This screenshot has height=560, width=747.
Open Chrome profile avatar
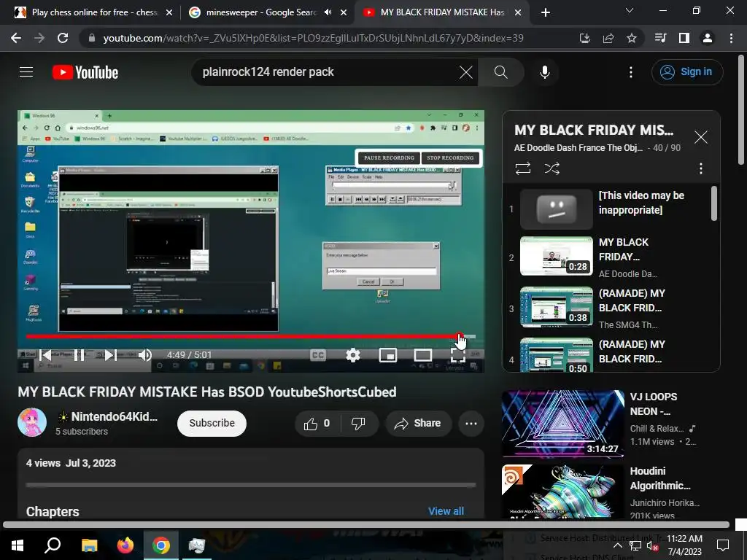coord(708,38)
